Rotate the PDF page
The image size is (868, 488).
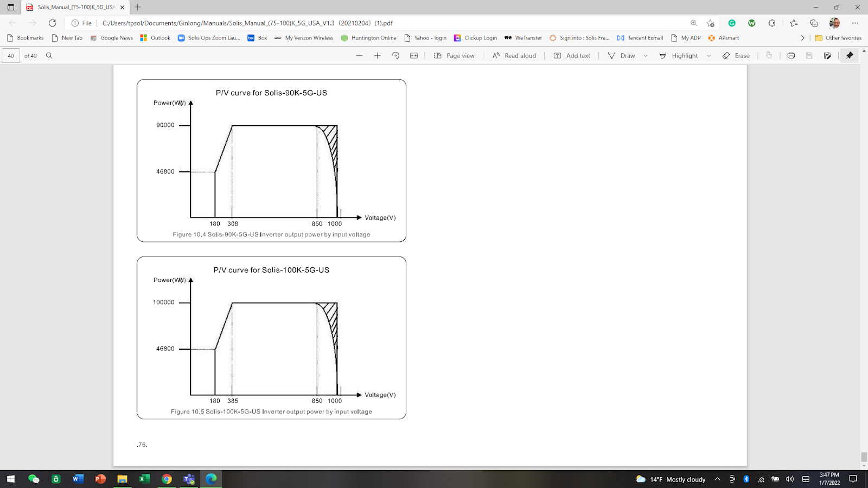click(395, 56)
